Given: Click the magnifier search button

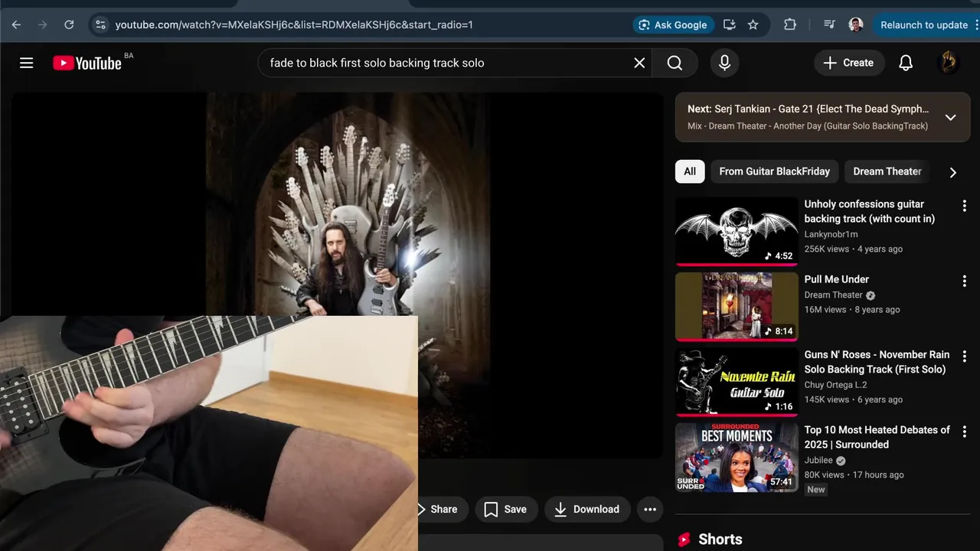Looking at the screenshot, I should click(675, 63).
